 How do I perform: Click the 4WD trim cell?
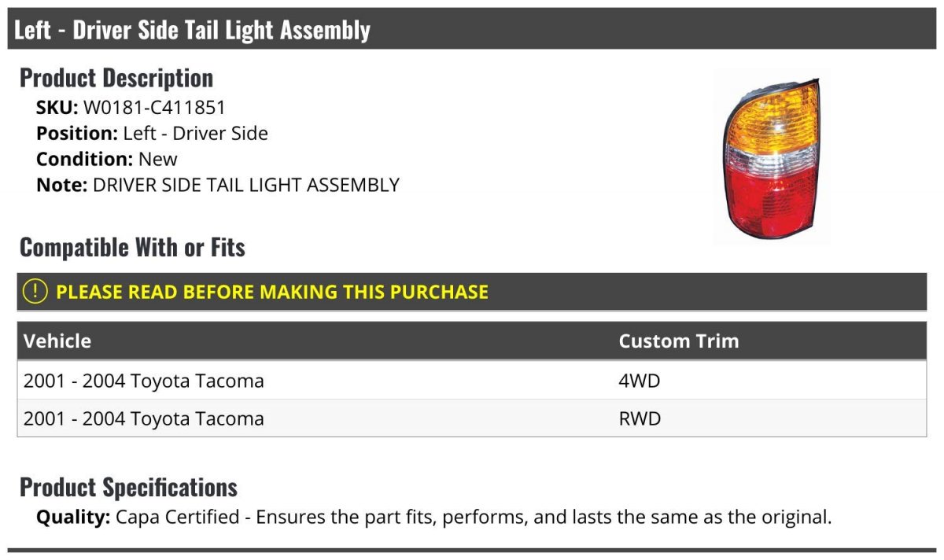click(640, 381)
